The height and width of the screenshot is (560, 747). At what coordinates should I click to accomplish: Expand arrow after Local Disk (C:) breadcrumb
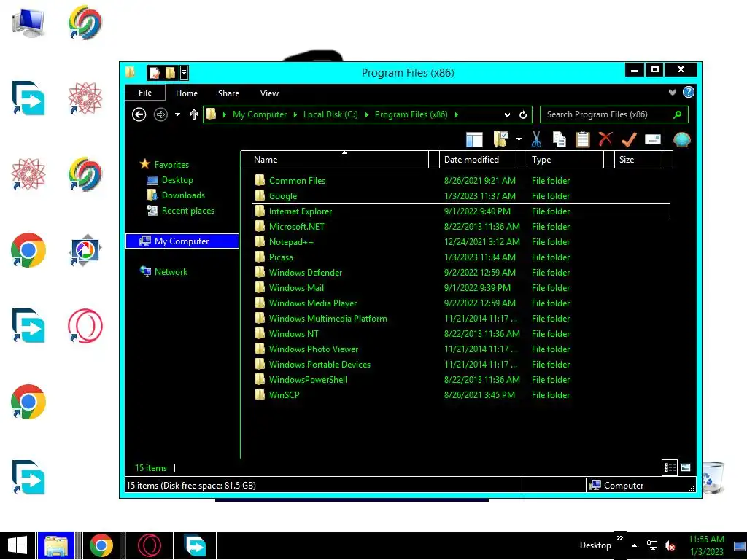click(x=366, y=114)
